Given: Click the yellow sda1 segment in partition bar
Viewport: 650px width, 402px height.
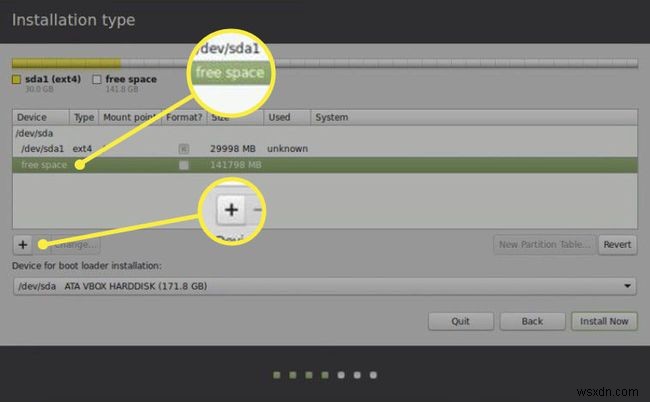Looking at the screenshot, I should coord(66,63).
